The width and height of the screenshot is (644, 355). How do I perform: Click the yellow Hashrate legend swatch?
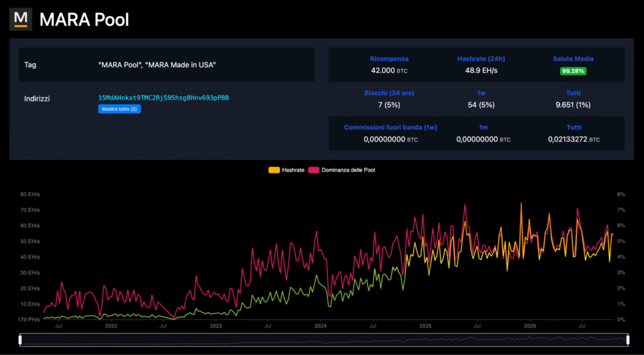[x=274, y=170]
